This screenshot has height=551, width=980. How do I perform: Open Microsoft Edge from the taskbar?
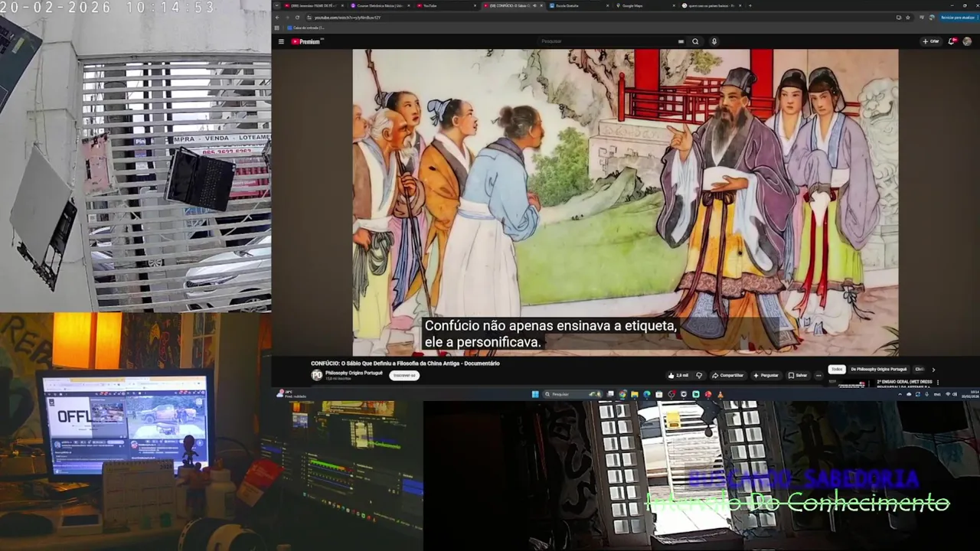click(647, 394)
